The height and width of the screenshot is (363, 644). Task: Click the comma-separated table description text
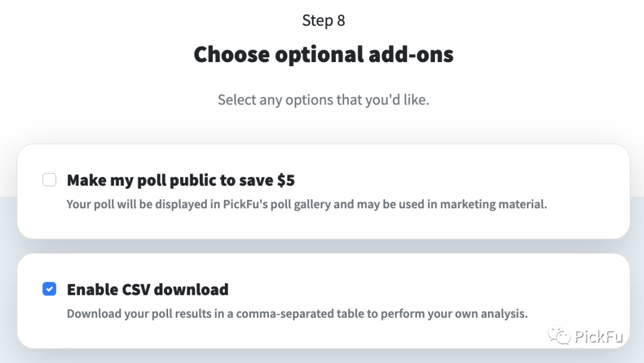297,313
